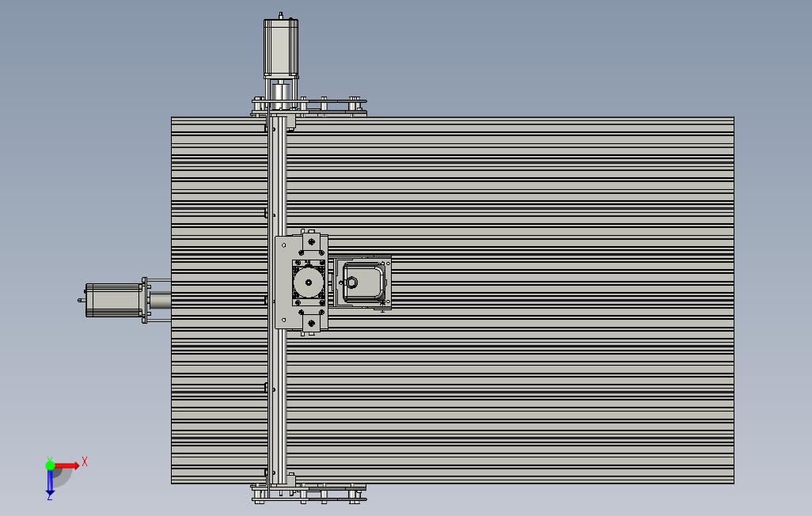
Task: Select the chain drive bracket below the table
Action: pyautogui.click(x=309, y=493)
